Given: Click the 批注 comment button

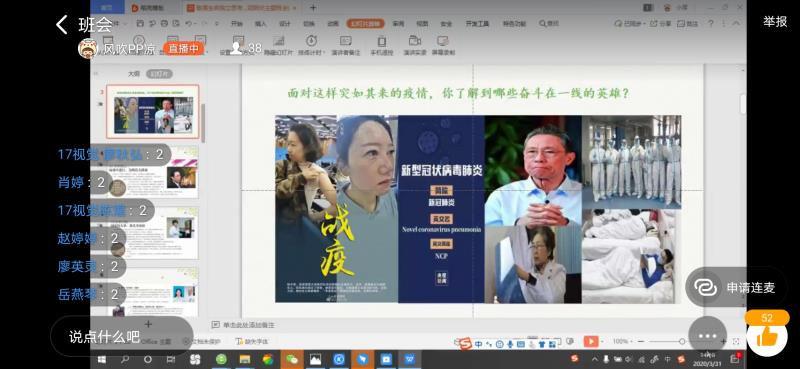Looking at the screenshot, I should tap(688, 23).
